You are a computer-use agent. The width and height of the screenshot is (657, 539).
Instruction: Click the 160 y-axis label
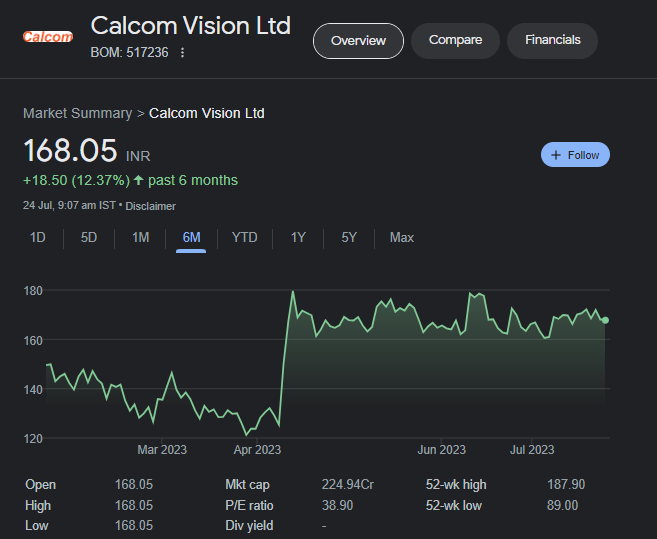coord(33,341)
